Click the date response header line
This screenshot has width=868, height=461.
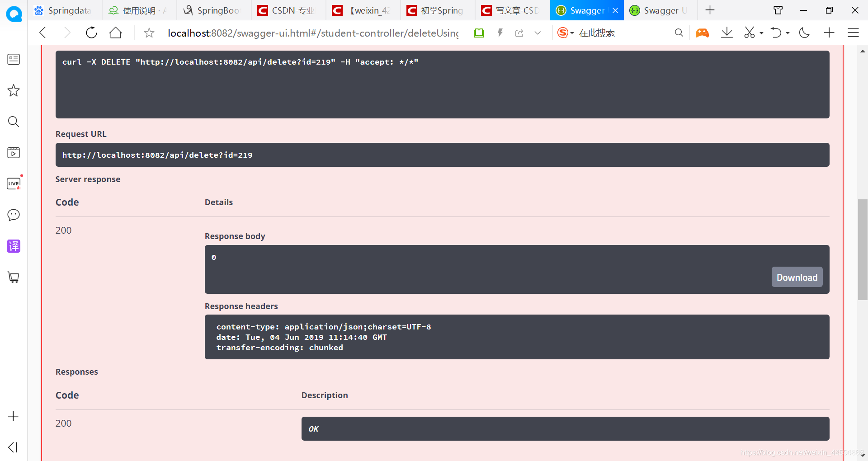[x=302, y=337]
